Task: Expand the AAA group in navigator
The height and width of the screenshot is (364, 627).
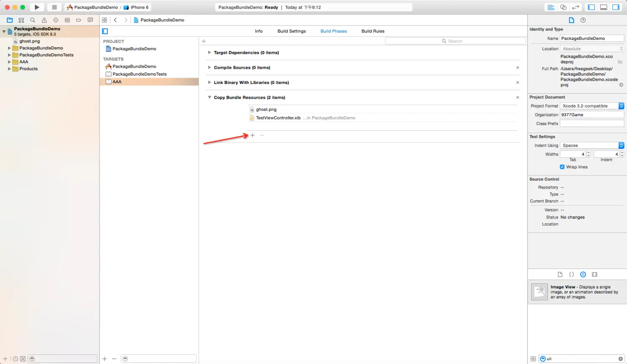Action: [x=9, y=62]
